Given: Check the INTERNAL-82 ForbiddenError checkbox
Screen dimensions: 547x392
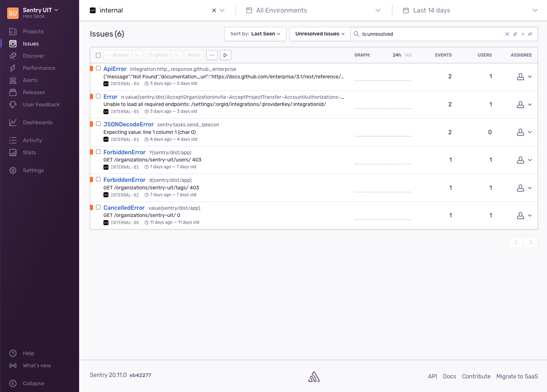Looking at the screenshot, I should (x=98, y=179).
